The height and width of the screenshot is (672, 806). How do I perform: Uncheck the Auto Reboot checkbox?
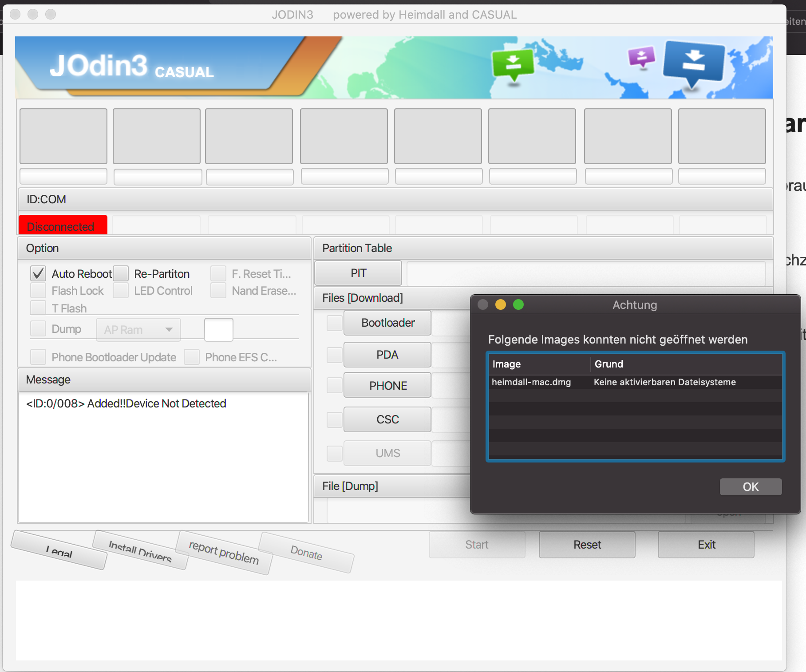tap(38, 273)
